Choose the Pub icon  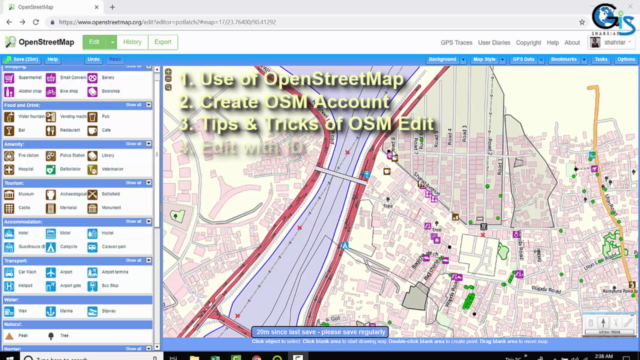click(93, 117)
